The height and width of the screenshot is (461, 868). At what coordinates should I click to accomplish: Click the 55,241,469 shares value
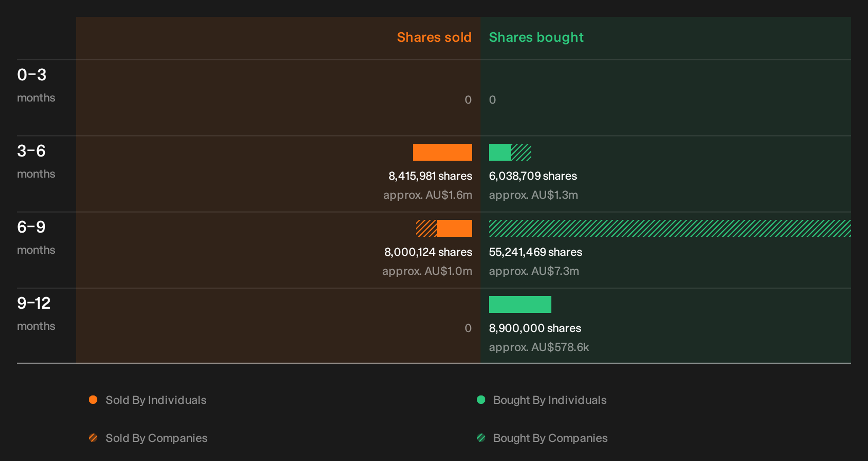pos(535,252)
